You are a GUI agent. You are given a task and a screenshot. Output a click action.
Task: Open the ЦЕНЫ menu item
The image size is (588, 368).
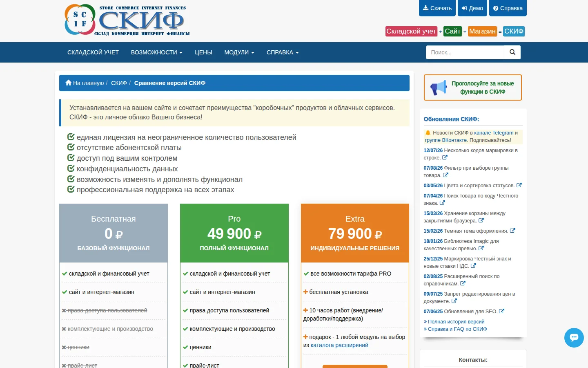click(203, 52)
